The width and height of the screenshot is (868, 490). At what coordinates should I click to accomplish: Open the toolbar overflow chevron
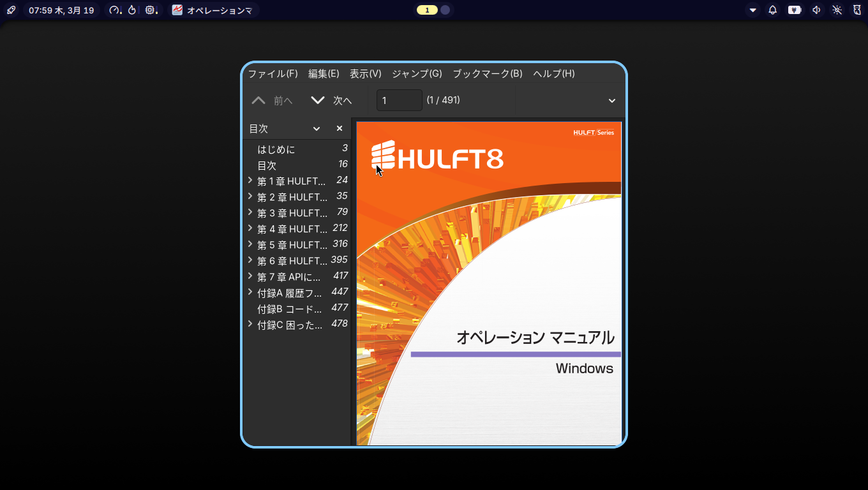tap(612, 100)
